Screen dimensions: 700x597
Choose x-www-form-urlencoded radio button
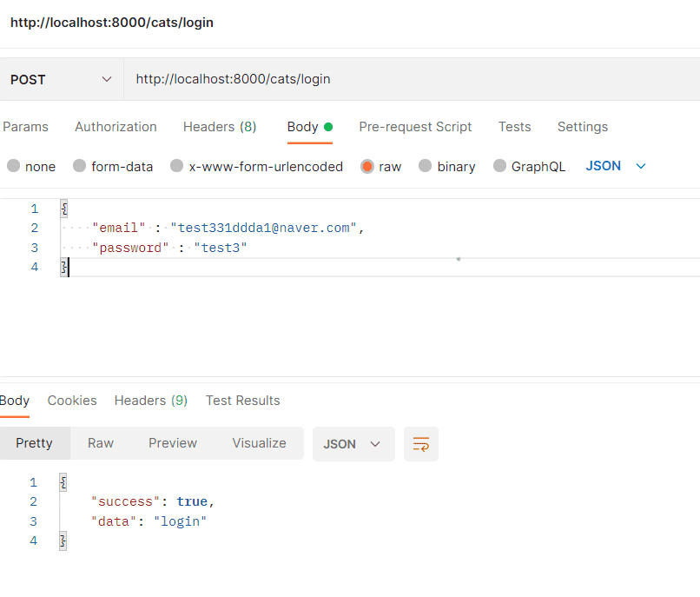point(177,166)
